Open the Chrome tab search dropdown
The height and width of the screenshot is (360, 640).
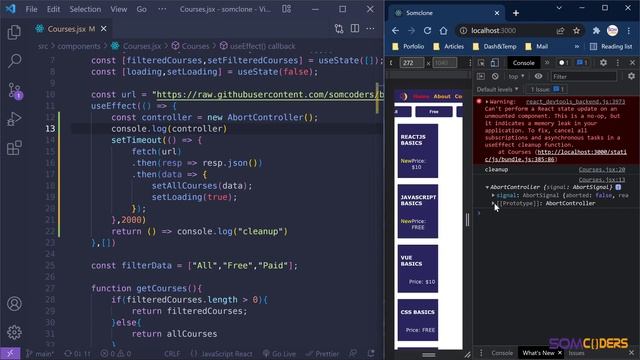pos(559,8)
